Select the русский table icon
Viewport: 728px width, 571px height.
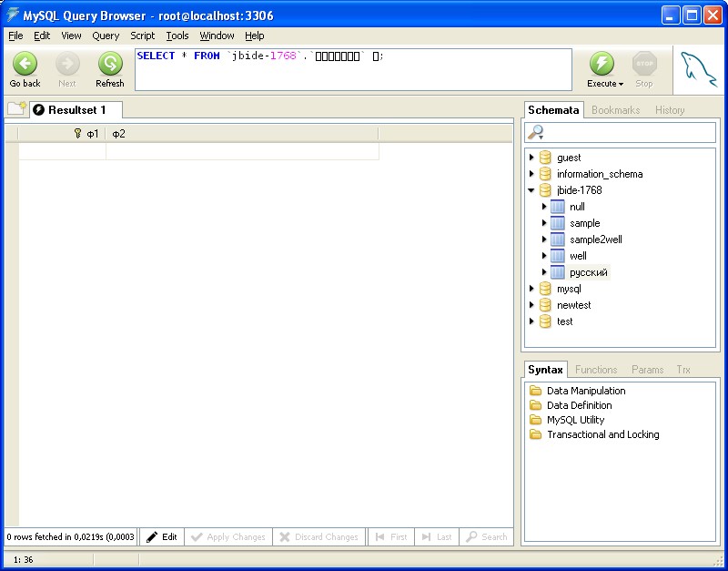(x=558, y=272)
